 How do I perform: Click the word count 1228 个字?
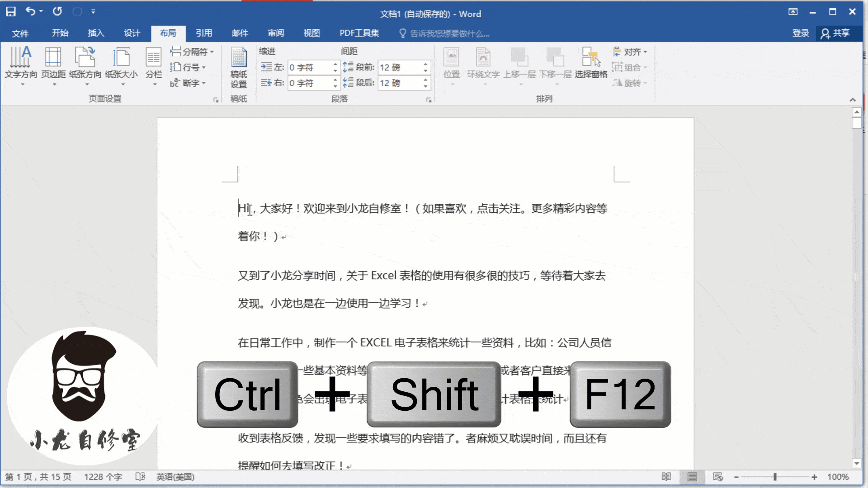103,477
